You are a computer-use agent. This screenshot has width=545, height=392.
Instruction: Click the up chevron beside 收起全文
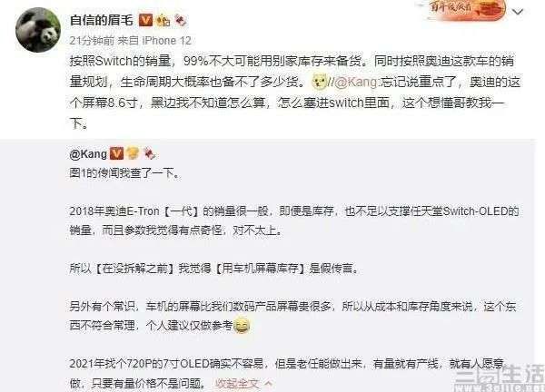click(x=268, y=383)
